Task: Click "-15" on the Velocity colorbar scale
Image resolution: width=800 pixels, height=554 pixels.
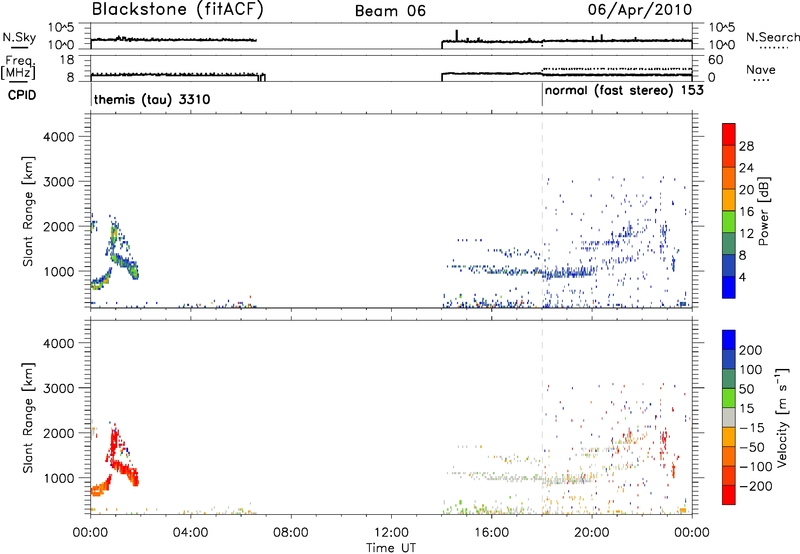Action: pyautogui.click(x=752, y=428)
